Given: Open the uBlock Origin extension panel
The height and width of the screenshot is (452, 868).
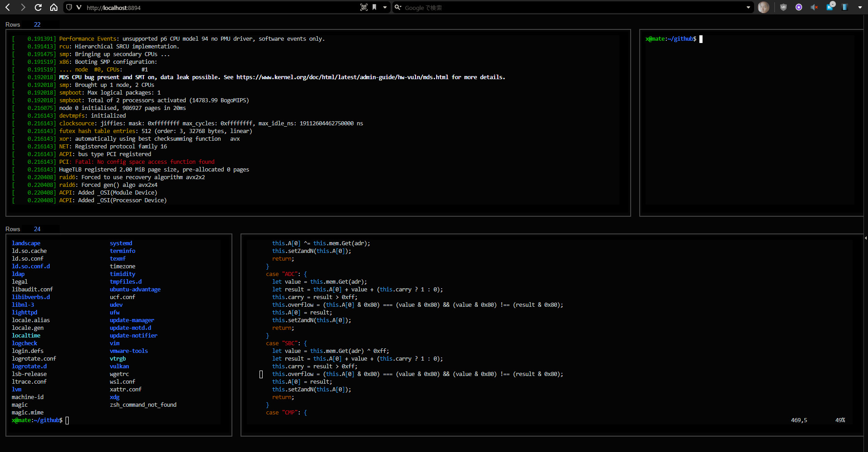Looking at the screenshot, I should pyautogui.click(x=783, y=7).
